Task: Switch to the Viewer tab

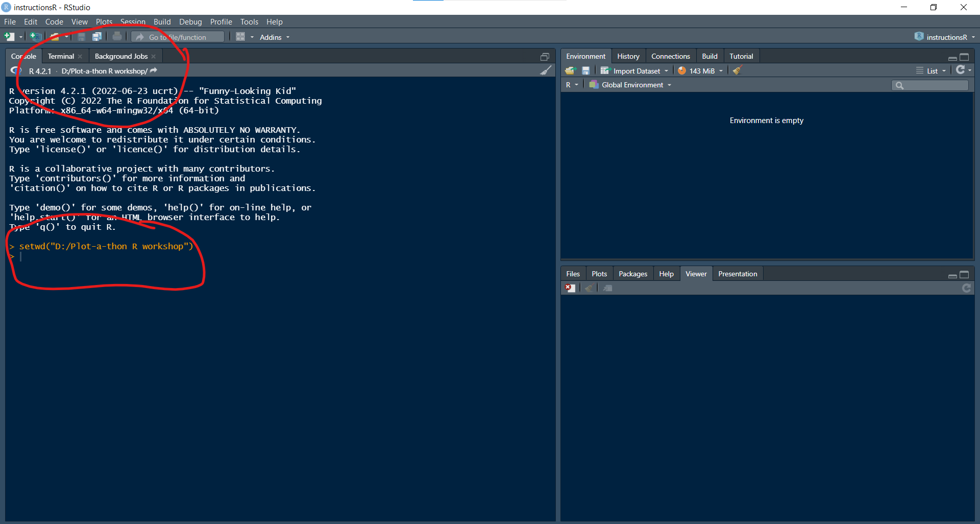Action: [696, 274]
